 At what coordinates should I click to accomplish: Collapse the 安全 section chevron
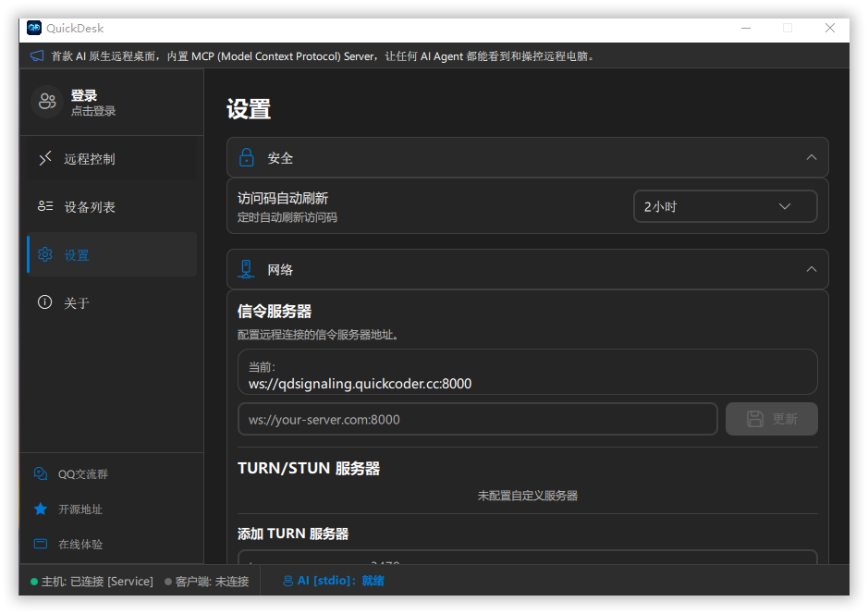tap(811, 157)
